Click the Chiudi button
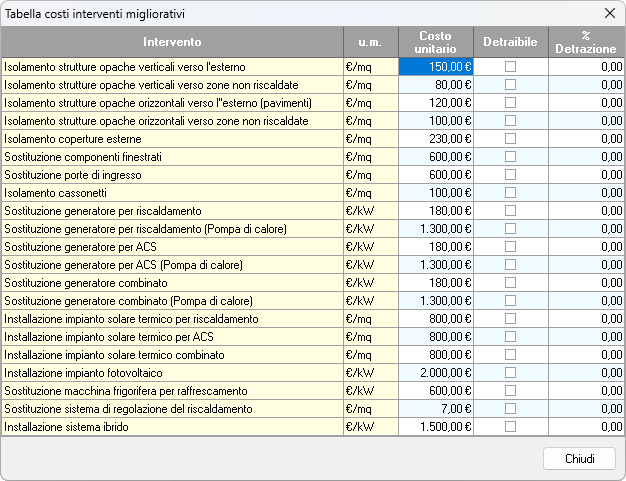The width and height of the screenshot is (626, 481). pyautogui.click(x=579, y=458)
